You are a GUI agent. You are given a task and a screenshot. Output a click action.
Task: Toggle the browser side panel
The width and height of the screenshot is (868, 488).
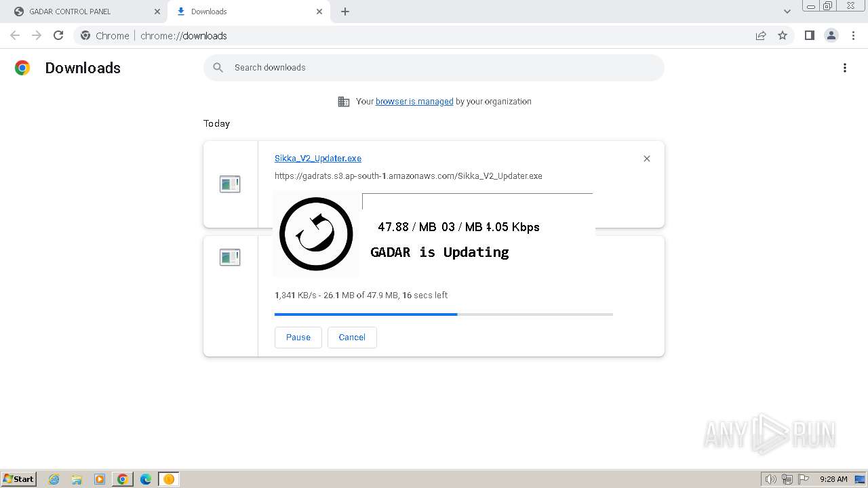tap(810, 35)
